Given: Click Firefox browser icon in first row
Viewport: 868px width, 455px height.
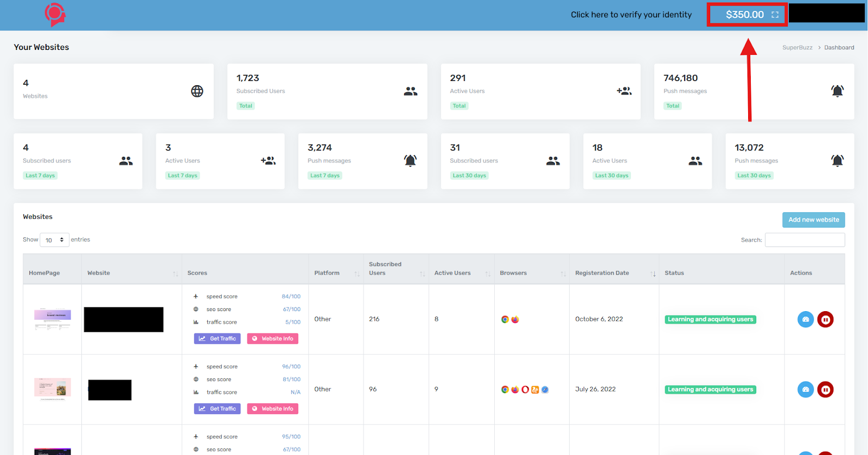Looking at the screenshot, I should pyautogui.click(x=515, y=319).
